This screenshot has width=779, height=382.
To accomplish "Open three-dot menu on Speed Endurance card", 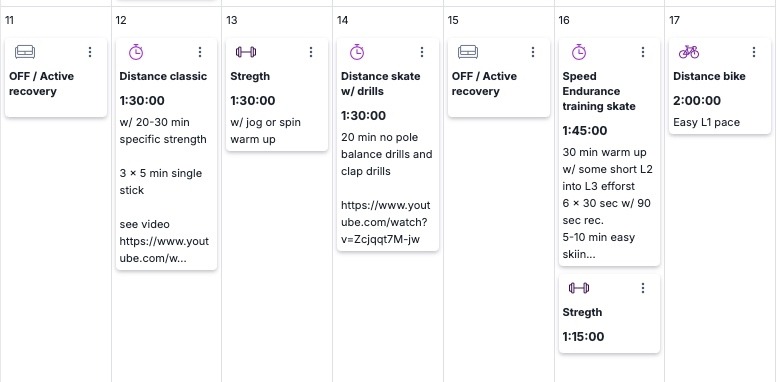I will [x=643, y=52].
